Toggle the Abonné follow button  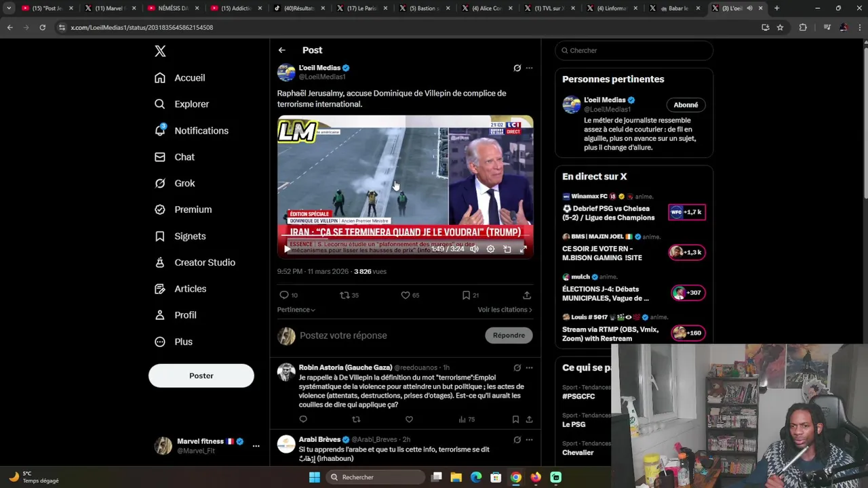(686, 105)
